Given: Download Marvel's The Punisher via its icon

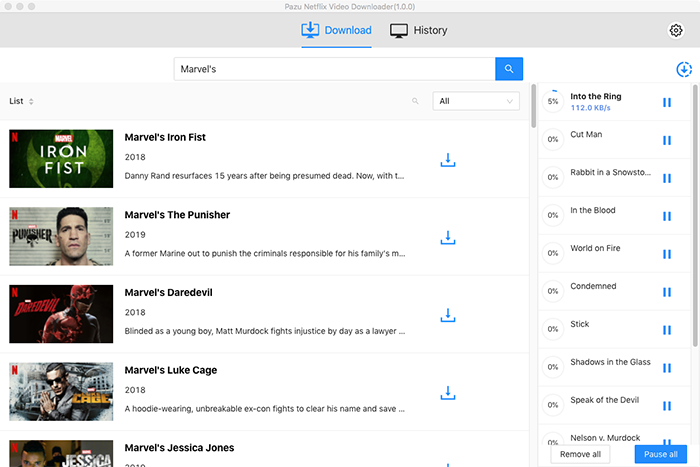Looking at the screenshot, I should point(448,237).
